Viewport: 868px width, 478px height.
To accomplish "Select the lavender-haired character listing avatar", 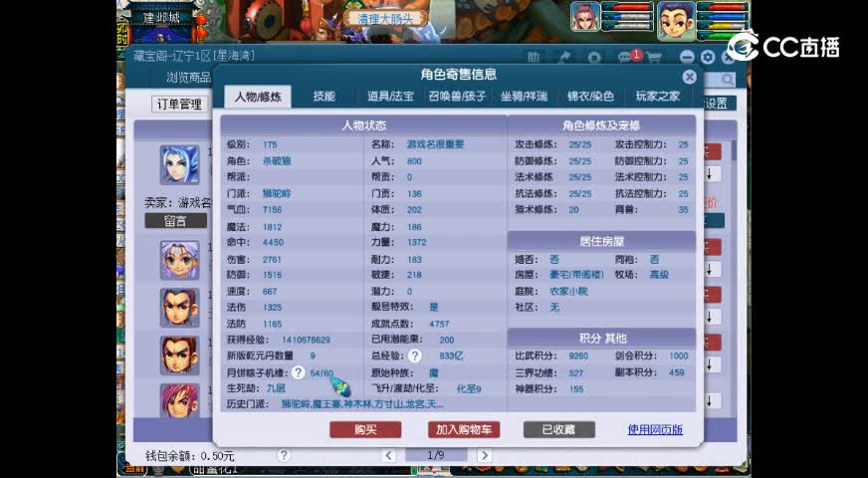I will (179, 260).
